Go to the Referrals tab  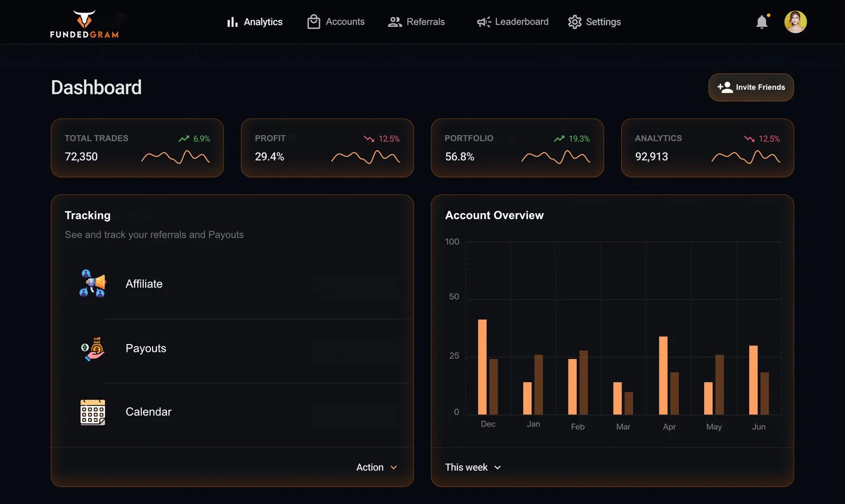click(x=417, y=22)
